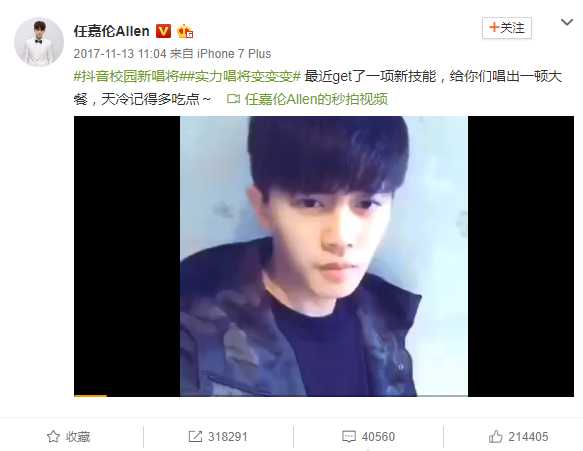Screen dimensions: 583x451
Task: Click the video camera icon before 秒拍视频
Action: click(x=233, y=99)
